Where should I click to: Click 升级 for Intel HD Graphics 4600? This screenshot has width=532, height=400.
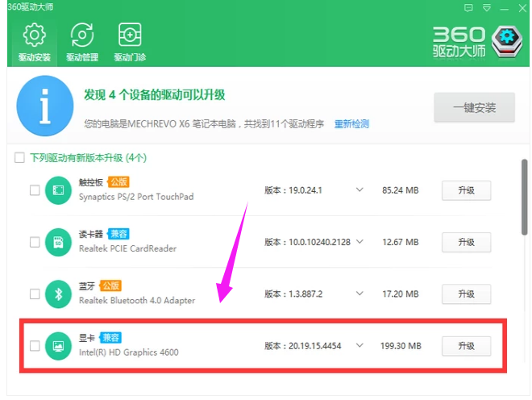tap(466, 346)
